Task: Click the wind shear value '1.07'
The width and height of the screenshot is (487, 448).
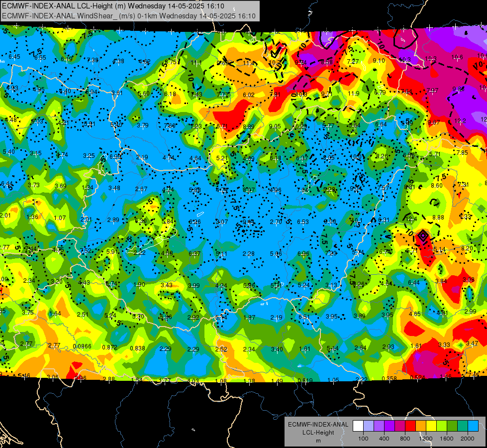Action: [60, 218]
